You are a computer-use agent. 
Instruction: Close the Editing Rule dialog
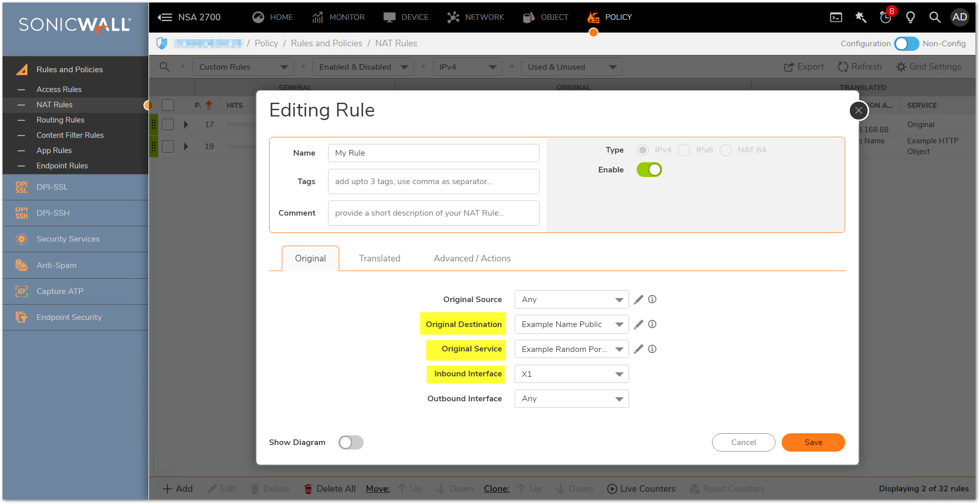click(858, 110)
